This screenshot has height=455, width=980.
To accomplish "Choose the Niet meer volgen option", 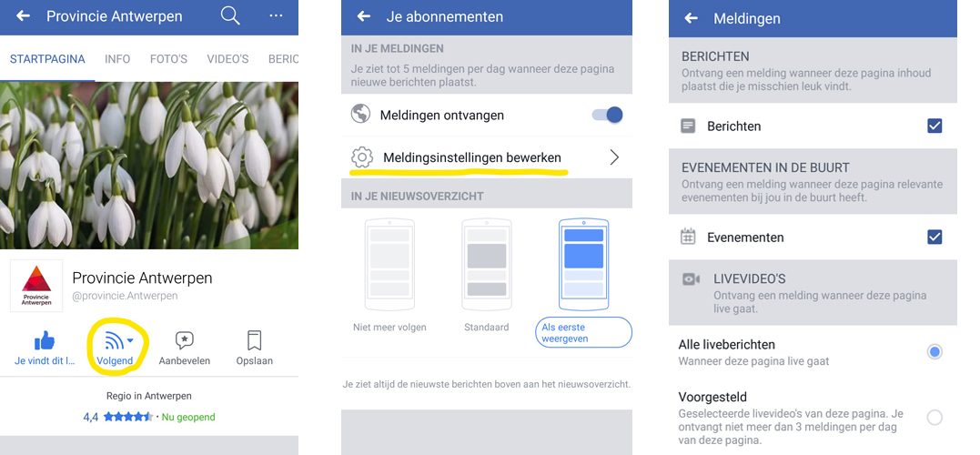I will click(x=389, y=275).
